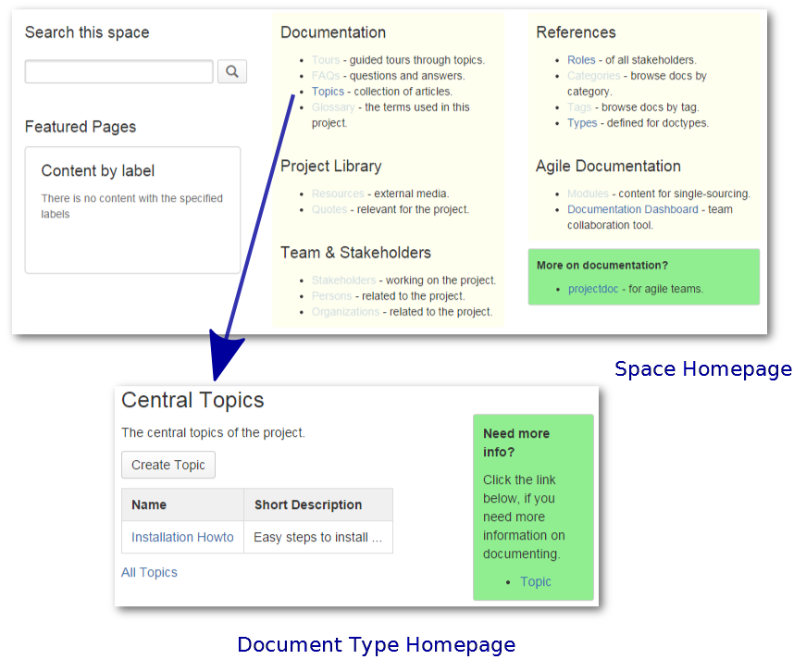Open the Glossary link
Screen dimensions: 806x672
click(333, 107)
